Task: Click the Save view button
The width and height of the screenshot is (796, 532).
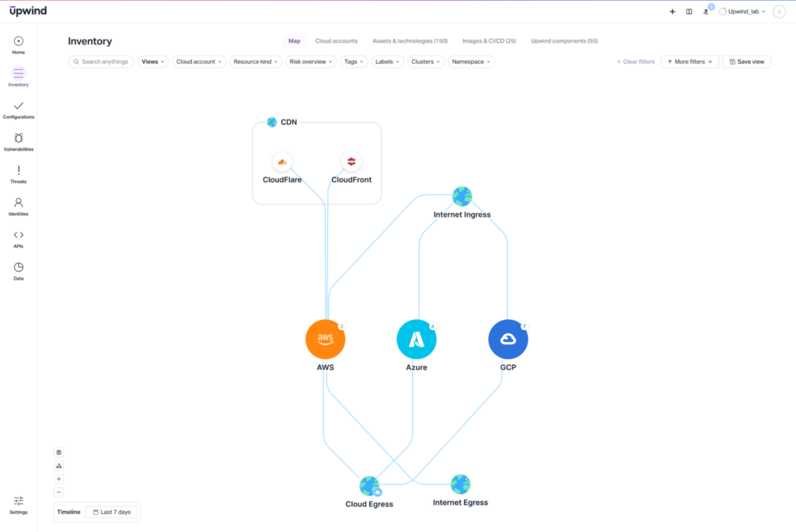Action: click(x=747, y=62)
